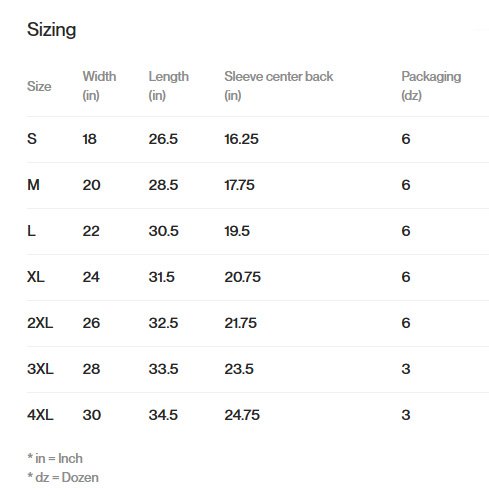Click the Length (in) column header
489x500 pixels.
coord(168,86)
